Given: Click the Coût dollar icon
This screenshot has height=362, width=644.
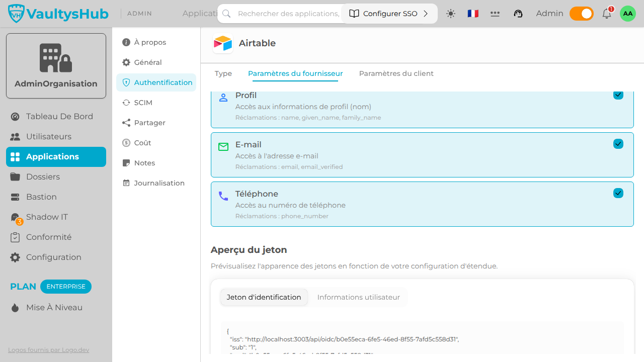Looking at the screenshot, I should (x=126, y=143).
